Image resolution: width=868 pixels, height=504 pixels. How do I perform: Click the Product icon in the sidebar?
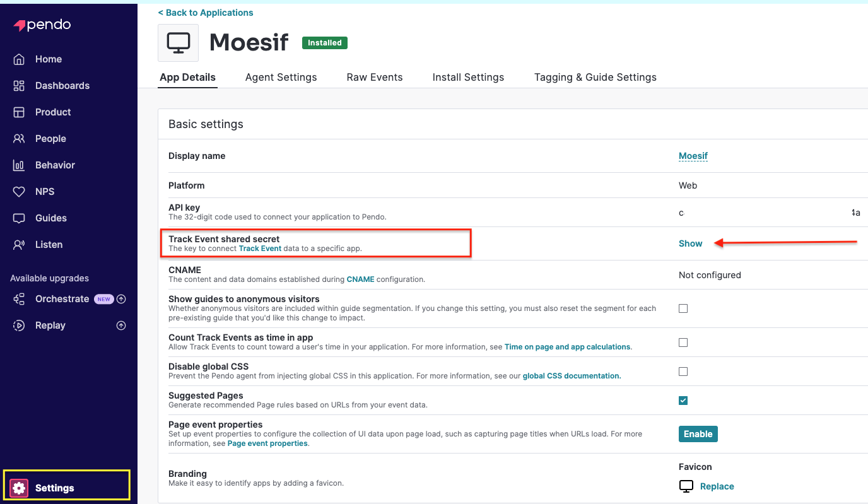tap(19, 112)
